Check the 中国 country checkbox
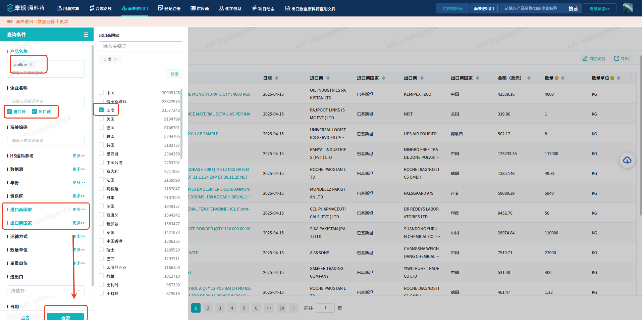This screenshot has width=644, height=320. (x=101, y=92)
